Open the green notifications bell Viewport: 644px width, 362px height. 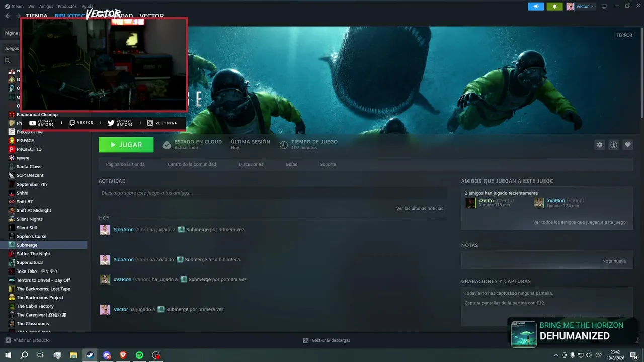tap(555, 6)
